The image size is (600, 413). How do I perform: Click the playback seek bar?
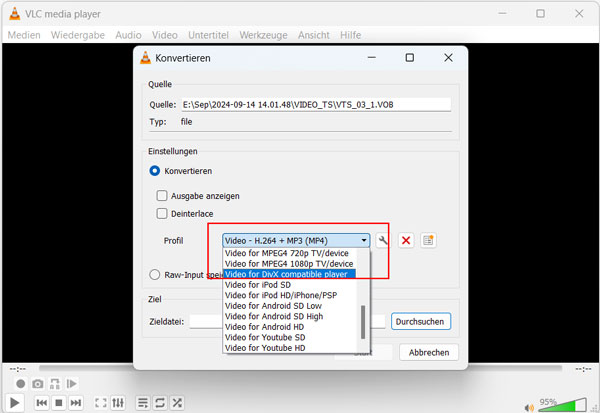coord(300,369)
